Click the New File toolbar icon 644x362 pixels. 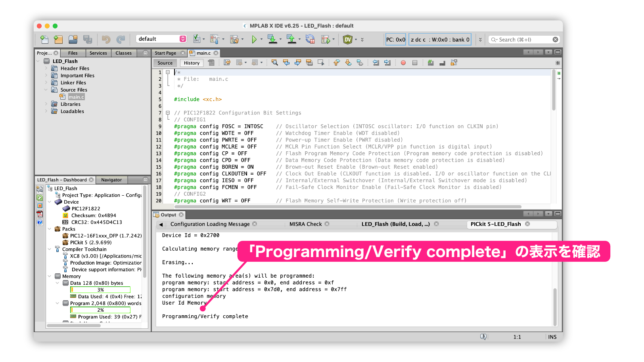(x=44, y=39)
